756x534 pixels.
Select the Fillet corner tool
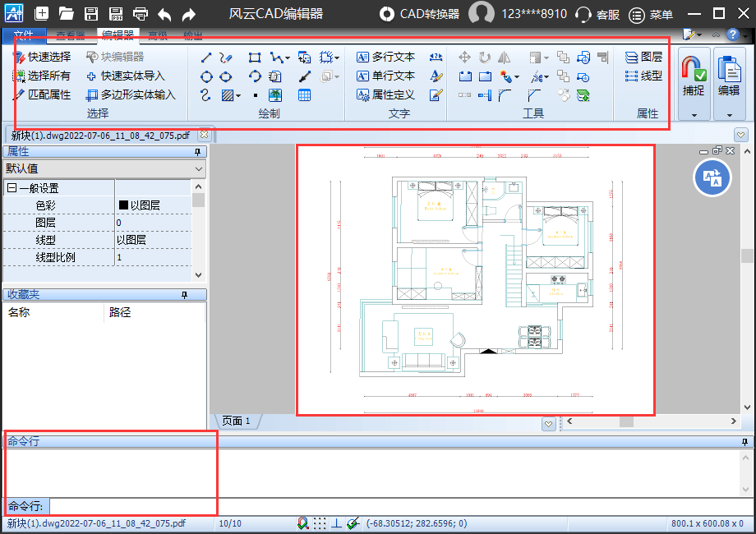(505, 95)
